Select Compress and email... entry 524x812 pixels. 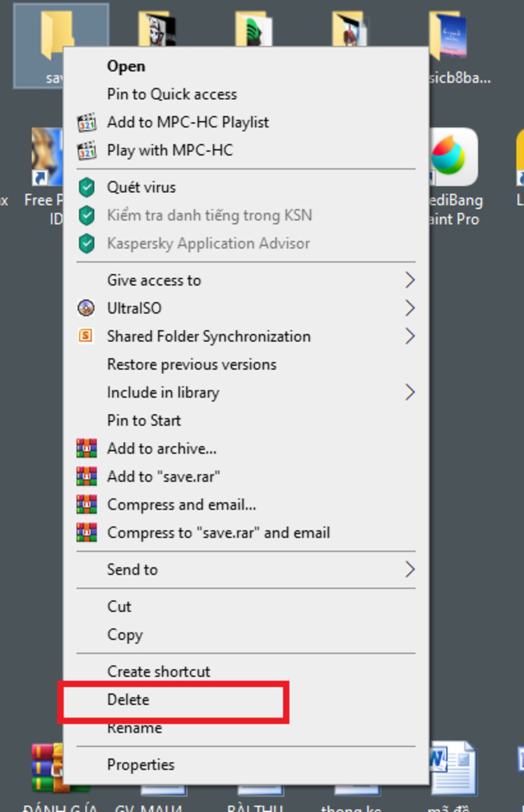tap(182, 505)
